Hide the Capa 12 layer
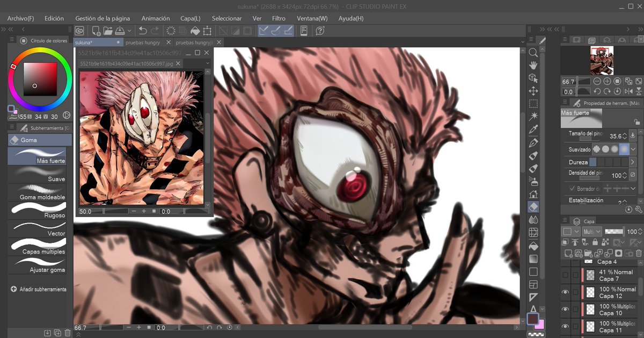This screenshot has width=644, height=338. click(565, 292)
